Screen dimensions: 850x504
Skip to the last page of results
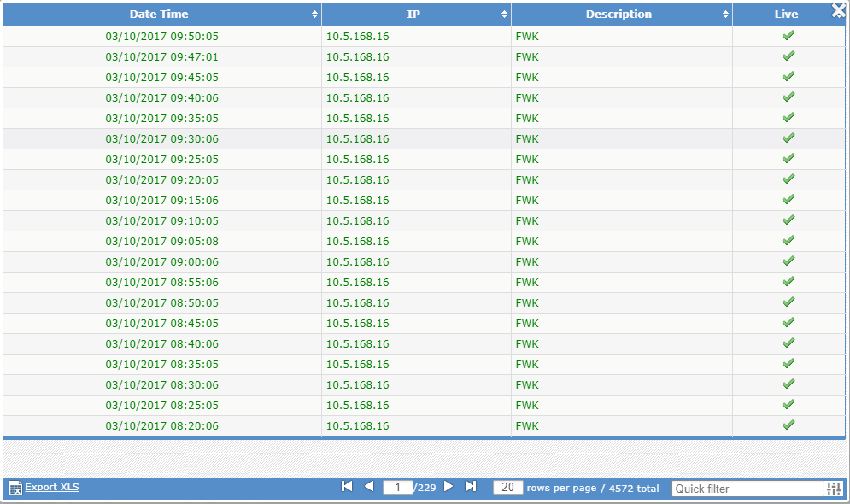(471, 485)
